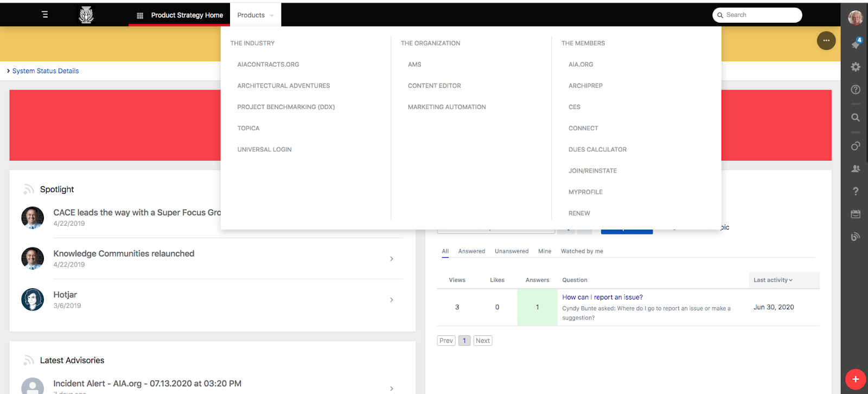This screenshot has height=394, width=868.
Task: Click avatar beside Knowledge Communities relaunched
Action: point(33,258)
